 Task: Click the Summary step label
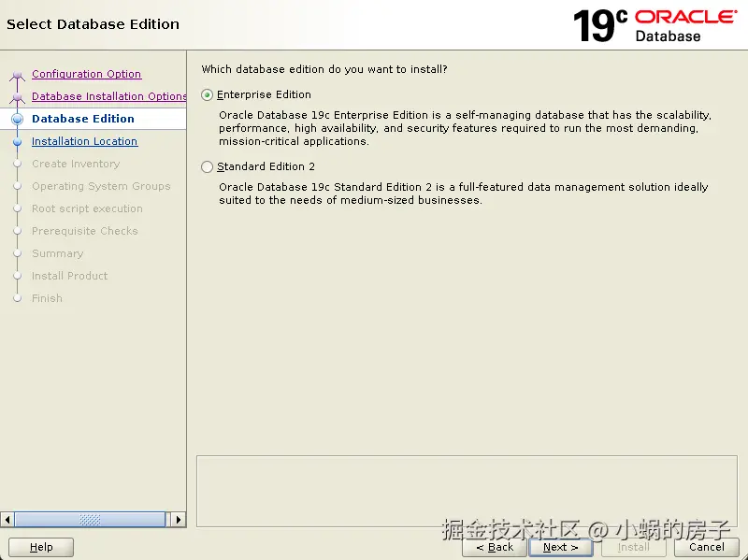(58, 253)
